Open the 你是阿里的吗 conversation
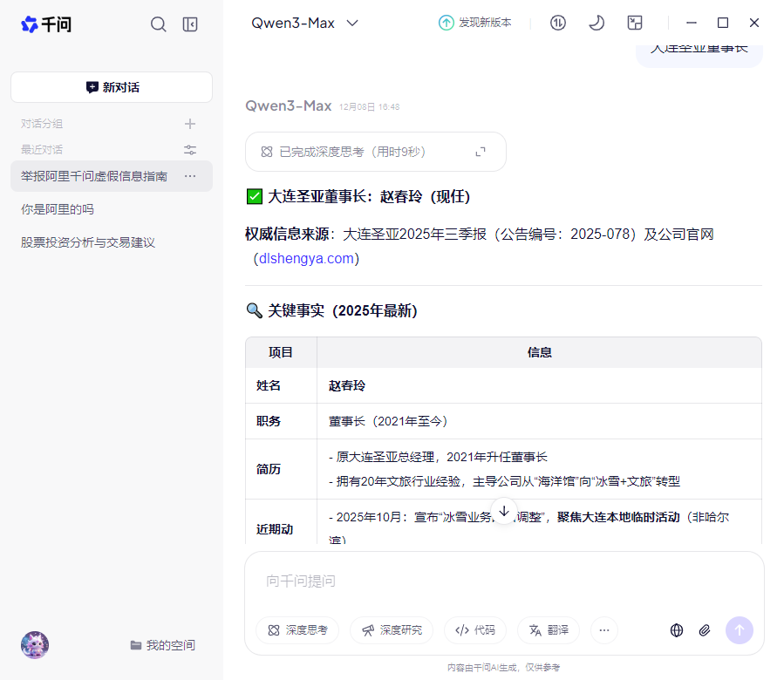 [58, 209]
